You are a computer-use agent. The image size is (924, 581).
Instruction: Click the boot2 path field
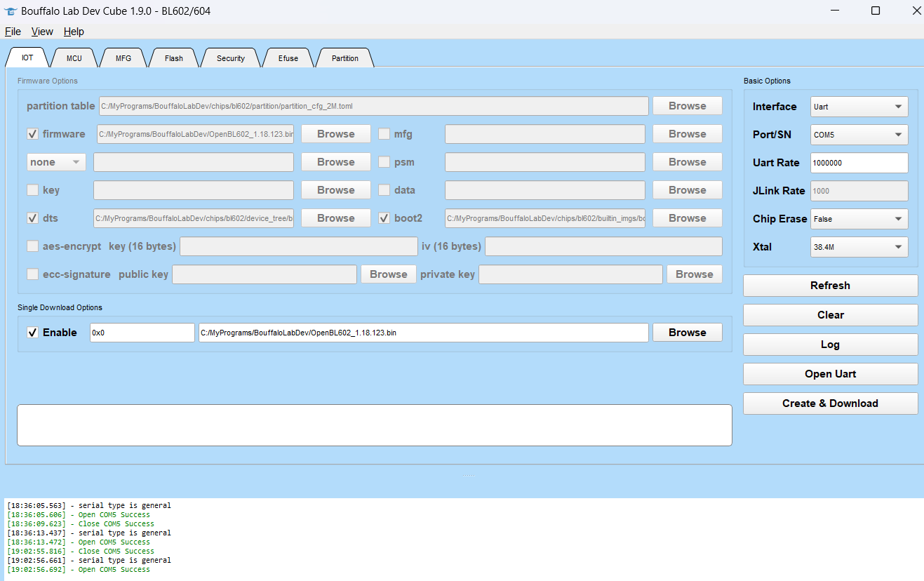[545, 218]
